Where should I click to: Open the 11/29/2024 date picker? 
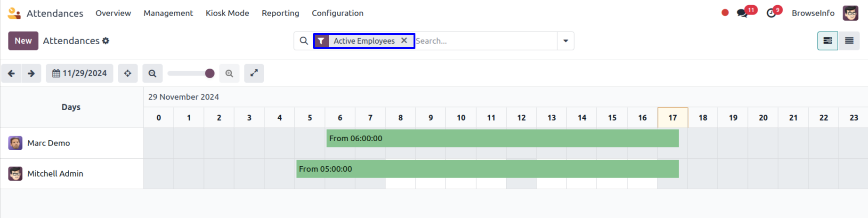click(80, 73)
